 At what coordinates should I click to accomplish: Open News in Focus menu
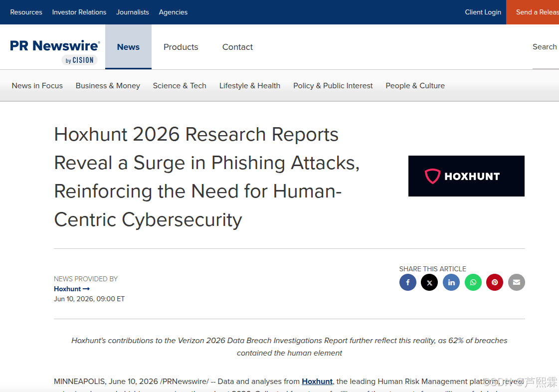(x=37, y=86)
